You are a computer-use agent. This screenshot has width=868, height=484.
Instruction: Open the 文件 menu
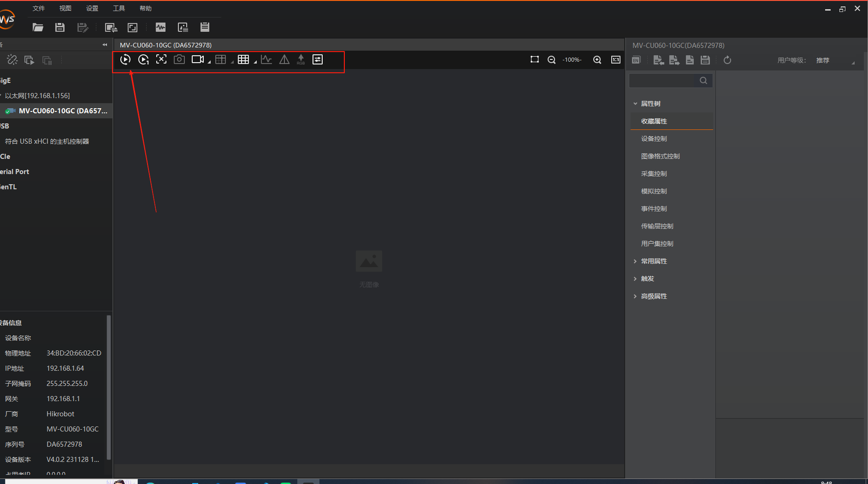coord(39,8)
